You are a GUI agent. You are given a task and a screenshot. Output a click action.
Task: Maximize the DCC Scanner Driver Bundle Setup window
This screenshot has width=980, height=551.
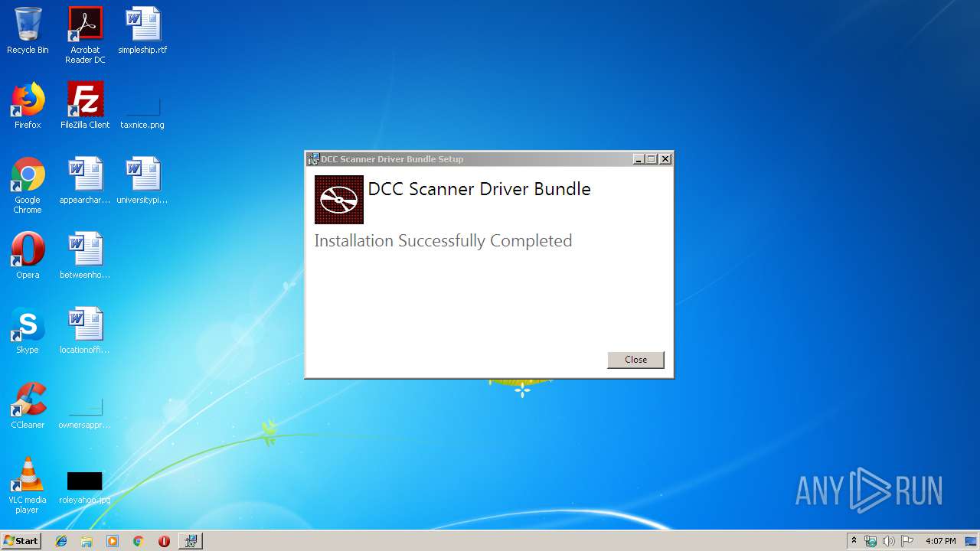(652, 159)
